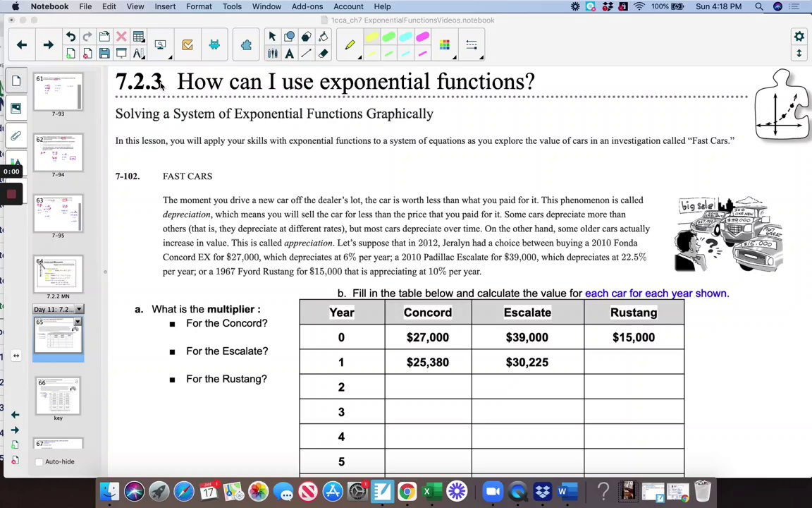The height and width of the screenshot is (508, 812).
Task: Select the thick magenta highlighter swatch
Action: (x=423, y=37)
